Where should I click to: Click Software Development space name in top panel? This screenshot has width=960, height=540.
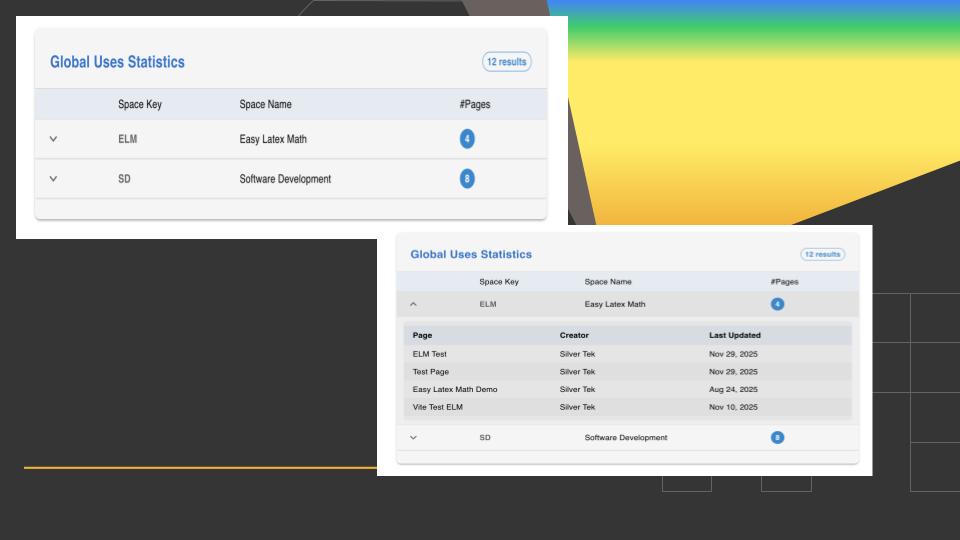click(285, 179)
